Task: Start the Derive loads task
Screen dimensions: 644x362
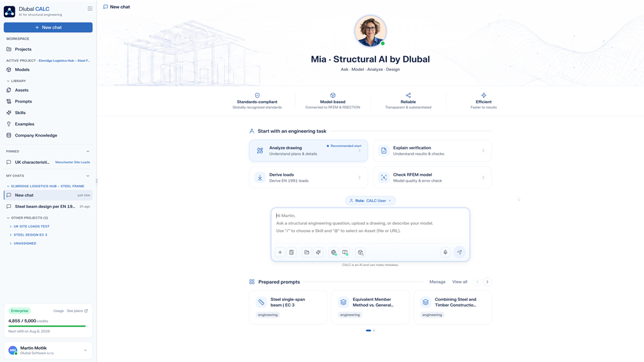Action: (x=308, y=178)
